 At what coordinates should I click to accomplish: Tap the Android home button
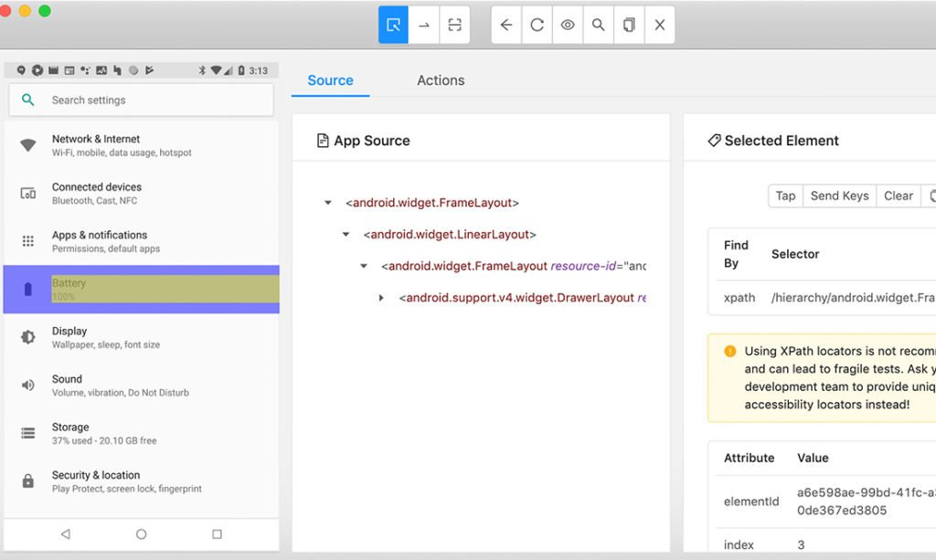[x=141, y=534]
